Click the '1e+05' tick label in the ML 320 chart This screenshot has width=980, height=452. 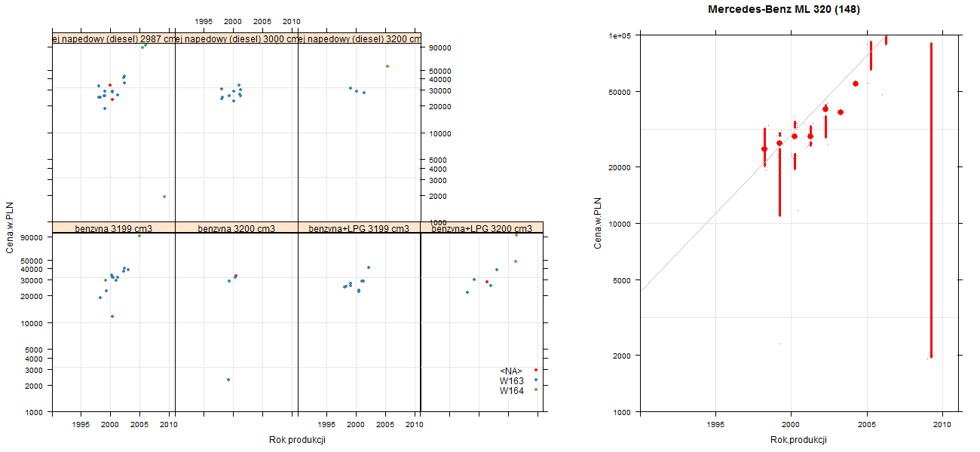tap(620, 35)
